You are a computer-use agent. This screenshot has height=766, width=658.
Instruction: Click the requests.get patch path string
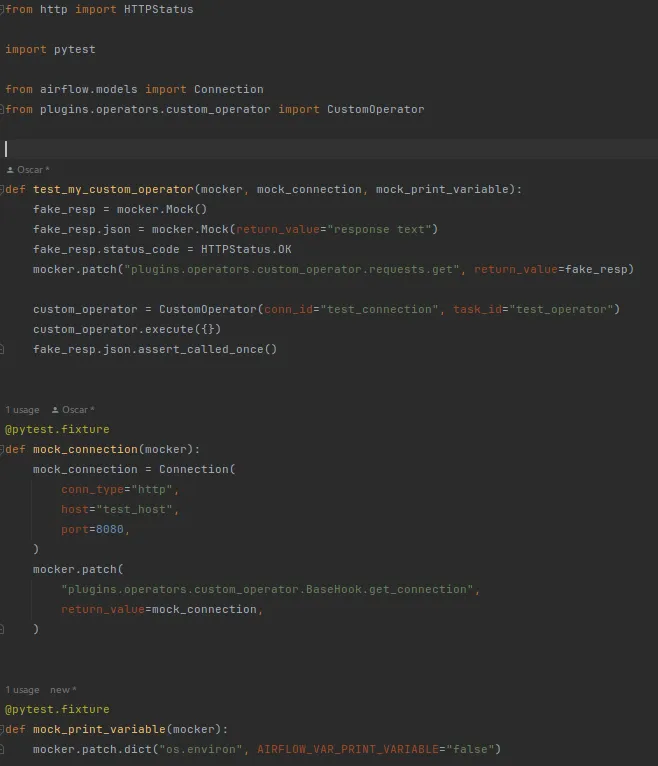pyautogui.click(x=292, y=270)
